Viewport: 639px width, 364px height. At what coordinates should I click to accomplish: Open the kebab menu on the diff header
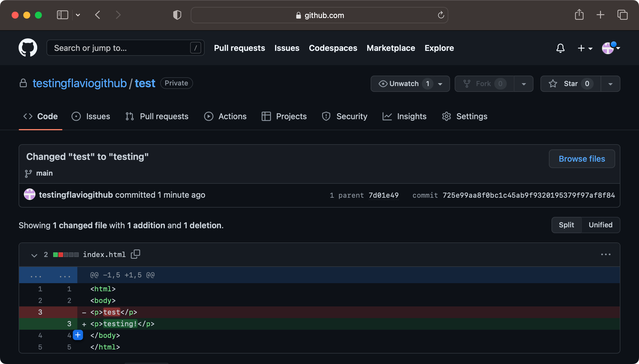click(606, 254)
